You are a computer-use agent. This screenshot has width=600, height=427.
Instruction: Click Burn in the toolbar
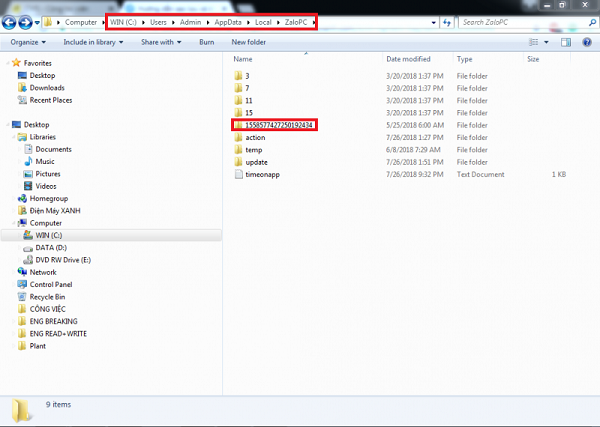pyautogui.click(x=206, y=42)
